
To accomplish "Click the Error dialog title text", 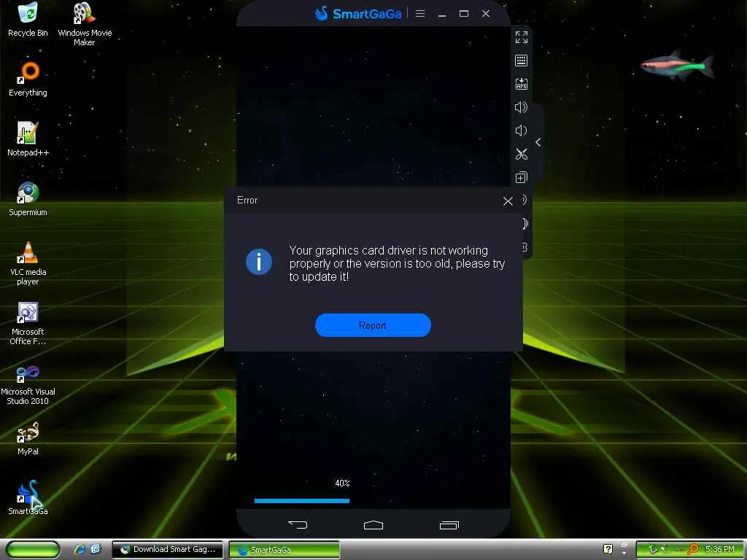I will pos(247,200).
